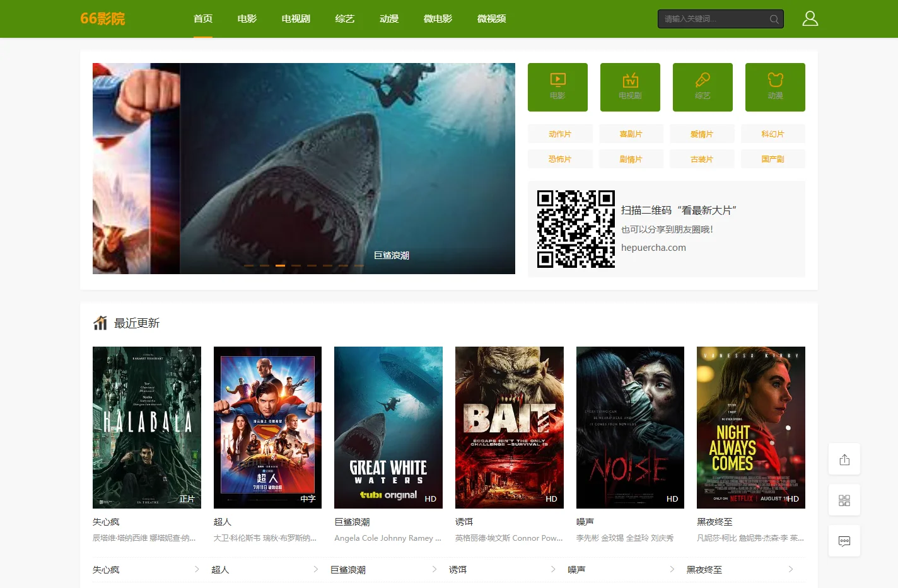This screenshot has width=898, height=588.
Task: Select the 恐怖片 genre button
Action: pos(560,159)
